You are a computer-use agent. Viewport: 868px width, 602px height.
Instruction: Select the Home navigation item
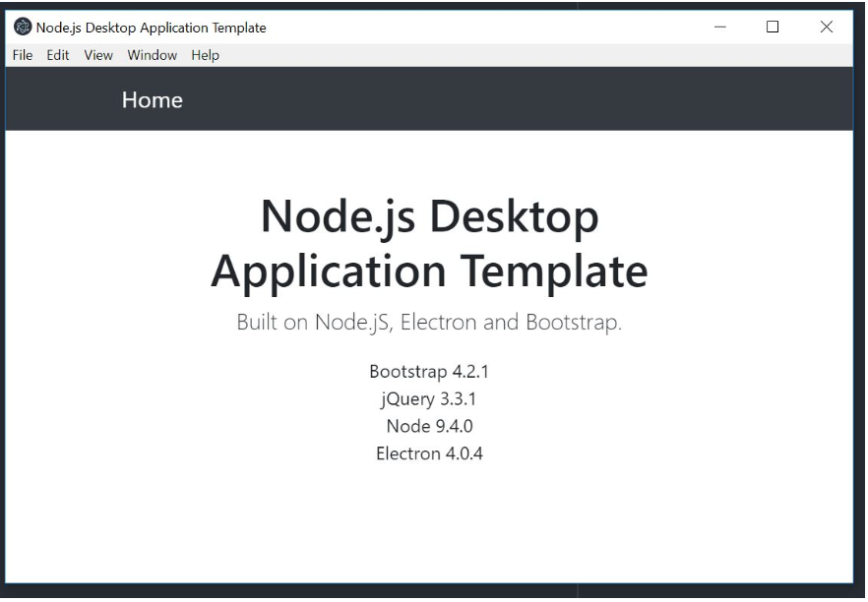tap(152, 99)
